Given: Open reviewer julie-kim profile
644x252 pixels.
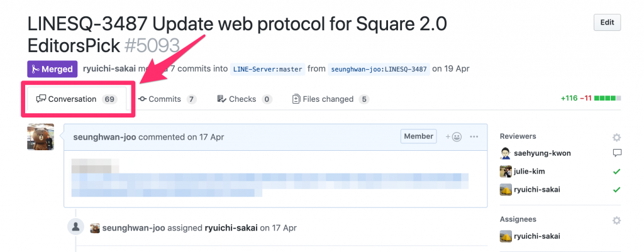Looking at the screenshot, I should [x=529, y=172].
